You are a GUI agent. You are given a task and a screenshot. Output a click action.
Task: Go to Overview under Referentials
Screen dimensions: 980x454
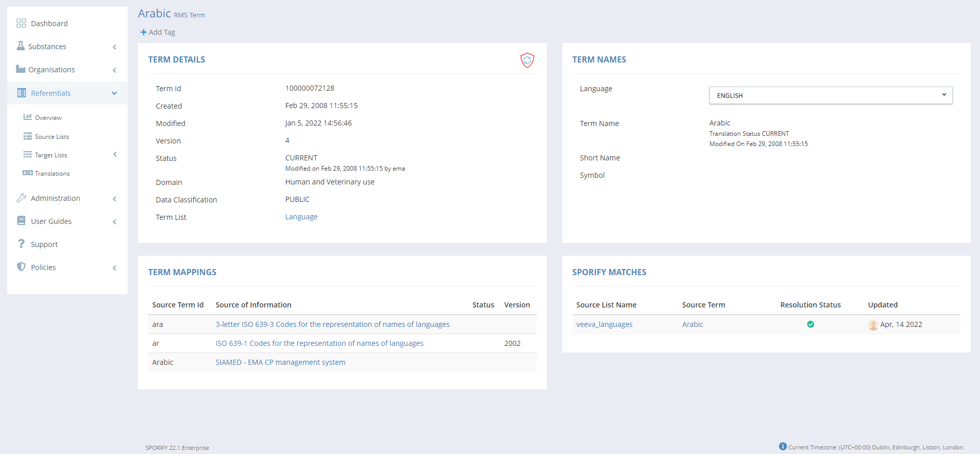(x=48, y=118)
